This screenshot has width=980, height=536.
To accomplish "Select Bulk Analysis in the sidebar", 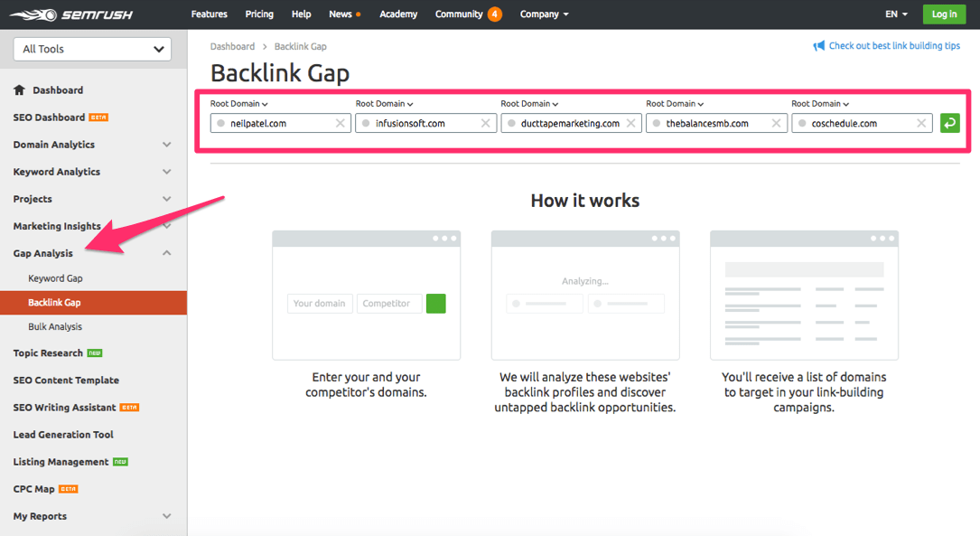I will pyautogui.click(x=55, y=326).
